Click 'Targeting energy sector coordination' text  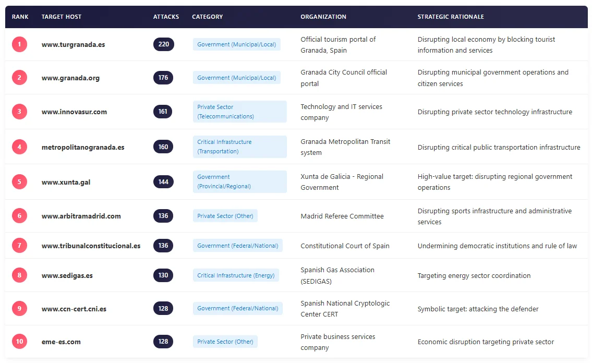(x=474, y=276)
